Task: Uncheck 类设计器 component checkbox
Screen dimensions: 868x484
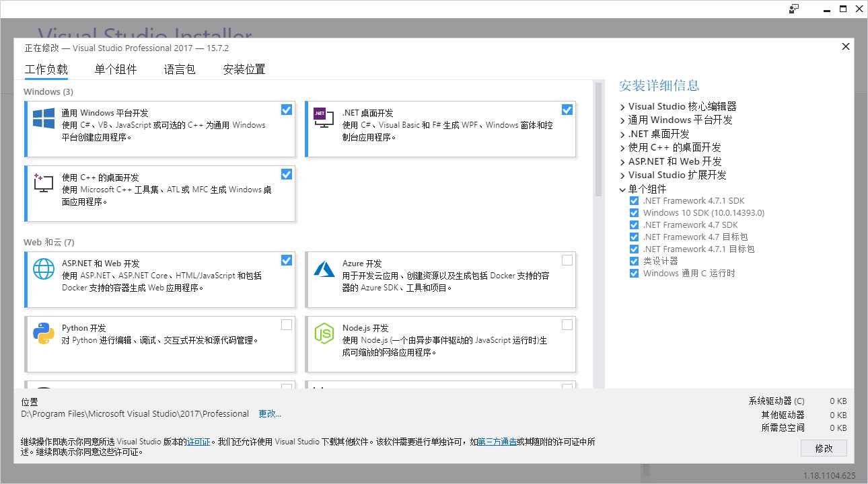Action: [x=634, y=261]
